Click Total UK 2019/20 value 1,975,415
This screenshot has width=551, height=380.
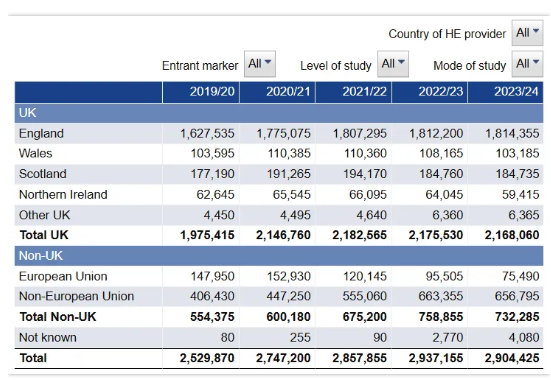207,235
